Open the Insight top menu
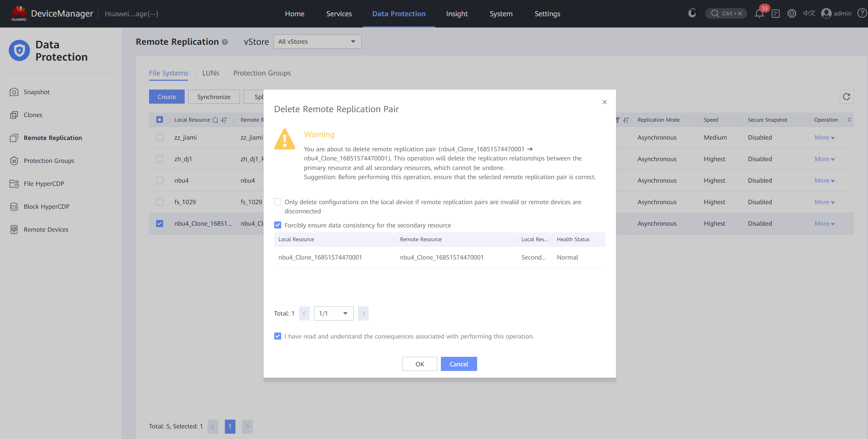Viewport: 868px width, 439px height. coord(457,14)
